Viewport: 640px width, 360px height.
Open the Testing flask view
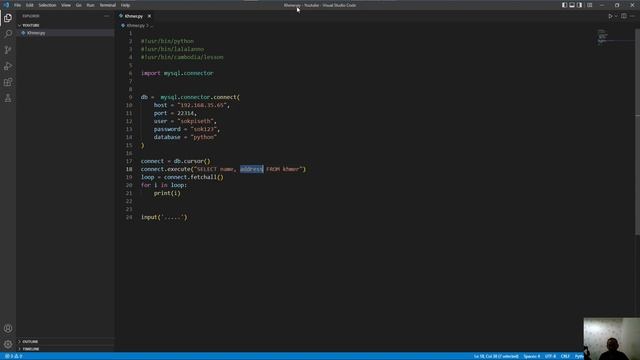click(x=8, y=98)
